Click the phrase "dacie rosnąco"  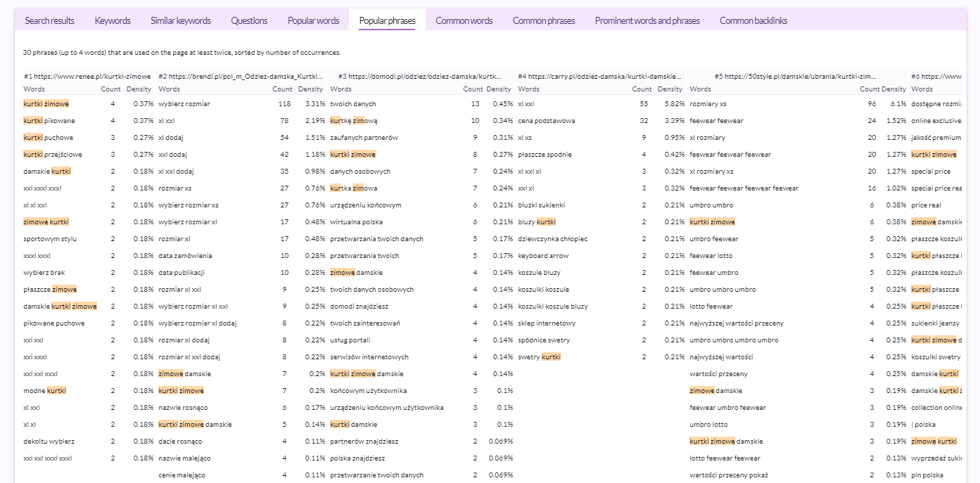pos(180,442)
